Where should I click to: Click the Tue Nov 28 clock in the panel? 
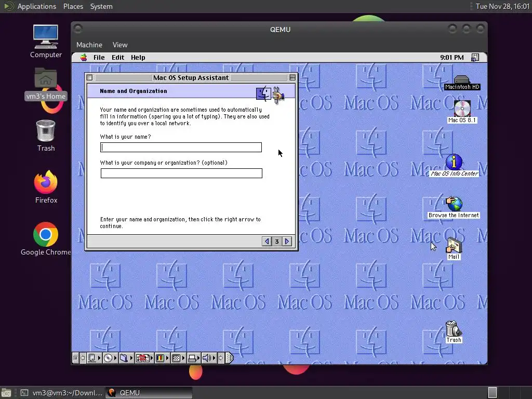point(502,6)
